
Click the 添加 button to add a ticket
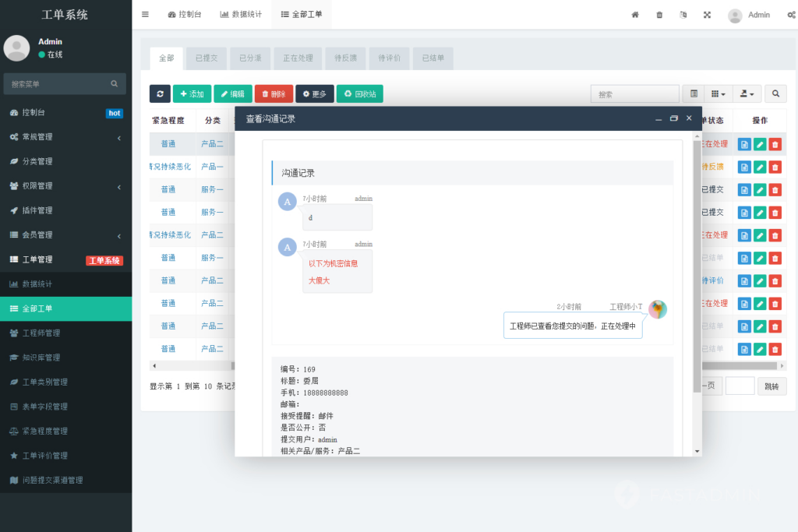(x=191, y=93)
